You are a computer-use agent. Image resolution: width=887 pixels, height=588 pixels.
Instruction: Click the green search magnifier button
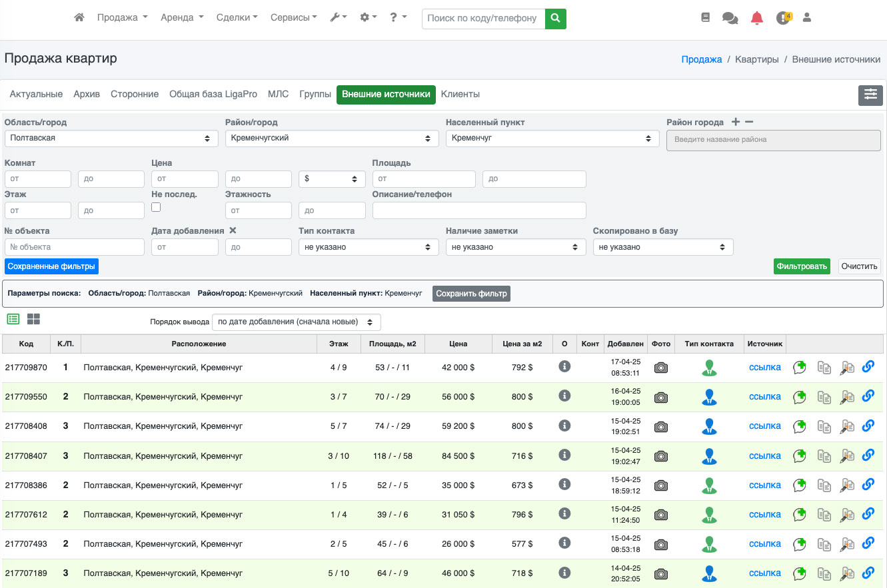(555, 19)
